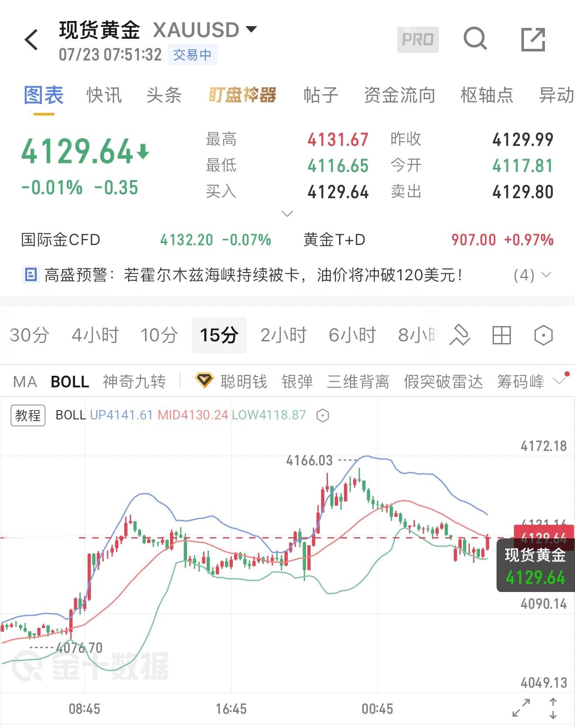Open chart settings hexagon icon
575x728 pixels.
(x=543, y=335)
